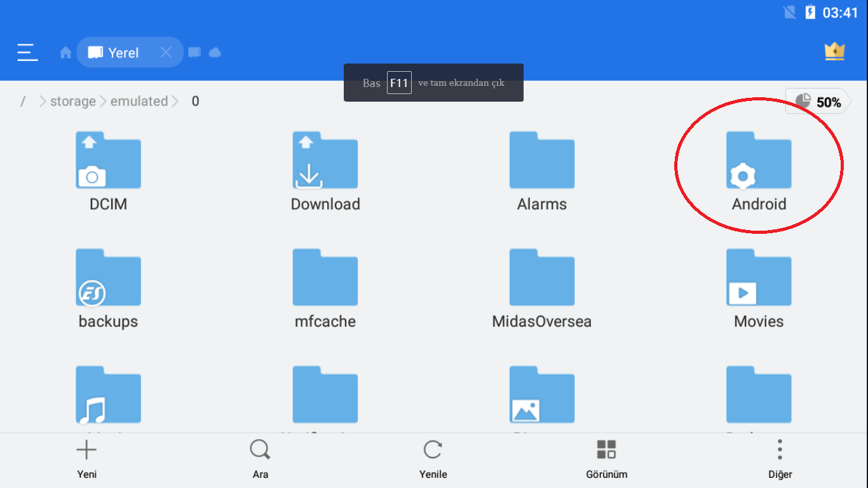Create new item with Yeni

86,459
